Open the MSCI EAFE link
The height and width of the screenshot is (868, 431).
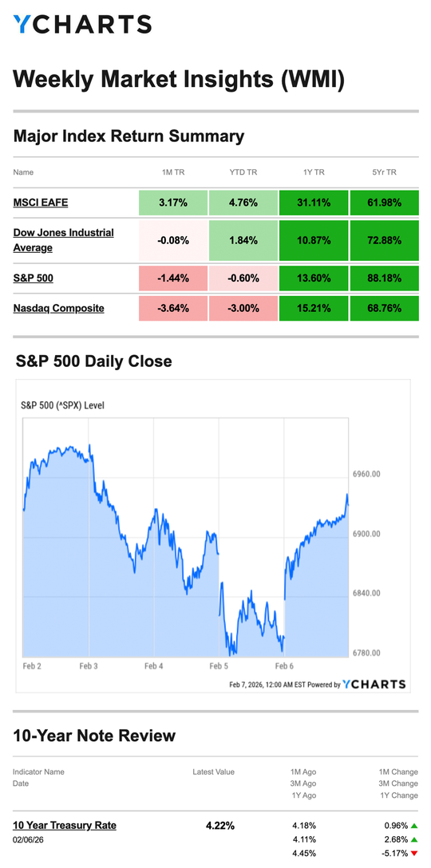41,203
